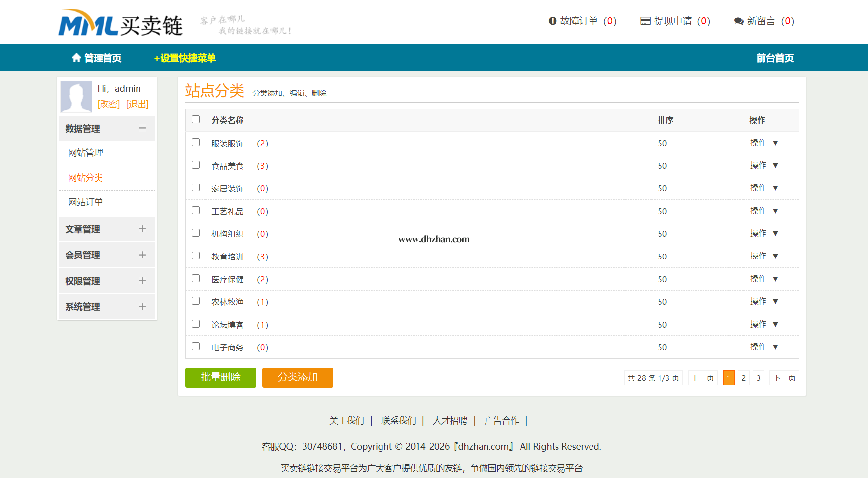The height and width of the screenshot is (478, 868).
Task: Go to page 2 of results
Action: coord(743,378)
